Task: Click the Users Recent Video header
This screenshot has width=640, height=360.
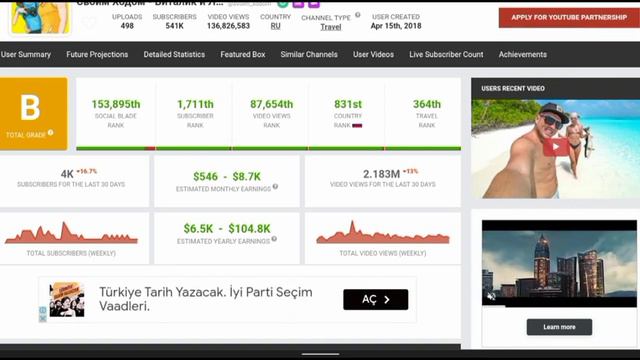Action: click(513, 88)
